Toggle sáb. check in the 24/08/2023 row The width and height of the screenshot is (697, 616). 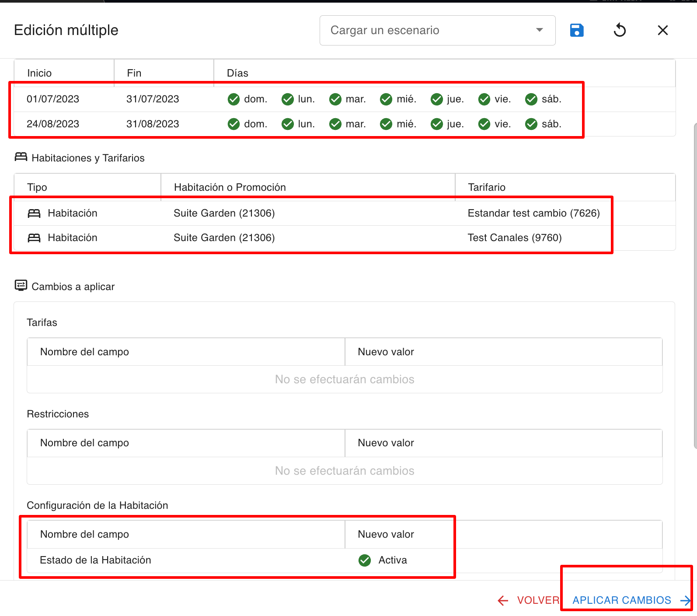(531, 124)
